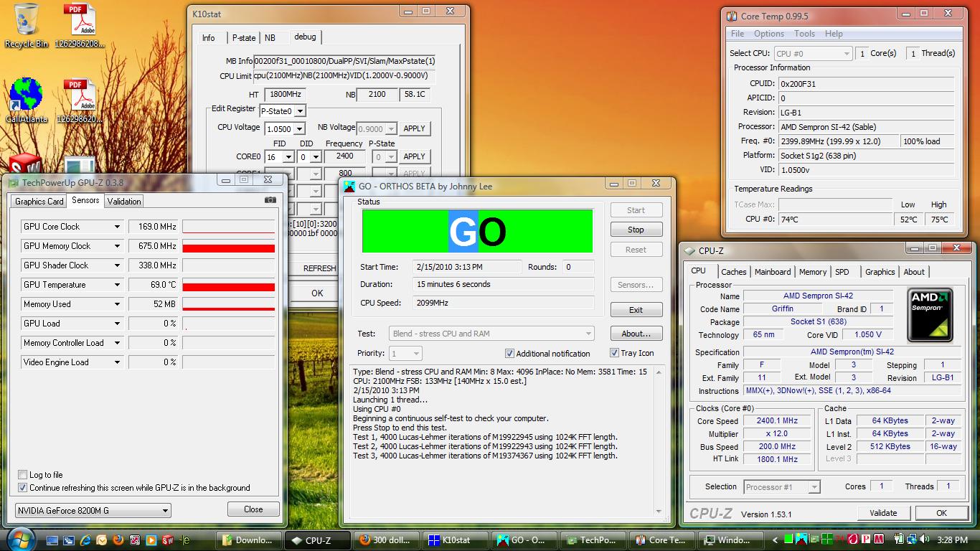The image size is (980, 551).
Task: Click the GPU-Z screenshot camera icon
Action: (270, 200)
